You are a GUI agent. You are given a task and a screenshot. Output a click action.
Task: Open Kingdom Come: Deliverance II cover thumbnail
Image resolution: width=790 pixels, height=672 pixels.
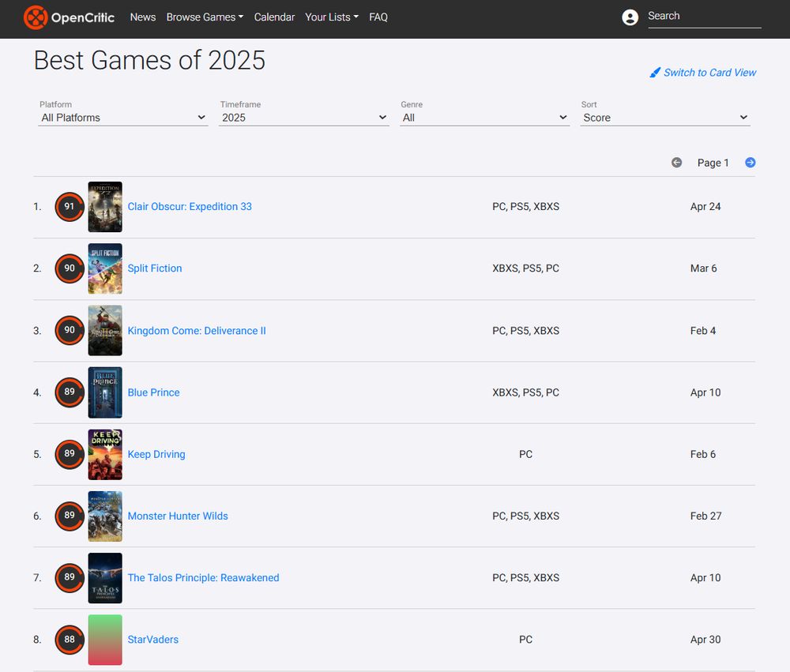coord(105,330)
